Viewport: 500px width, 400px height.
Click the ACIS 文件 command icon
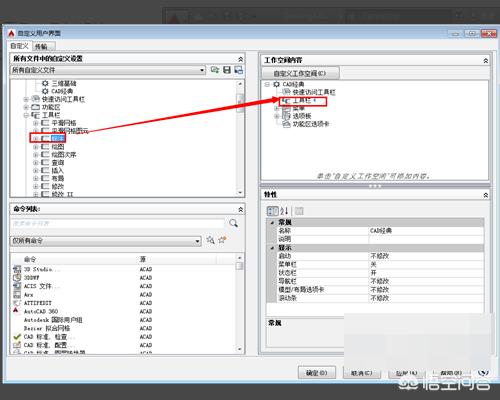click(x=17, y=286)
